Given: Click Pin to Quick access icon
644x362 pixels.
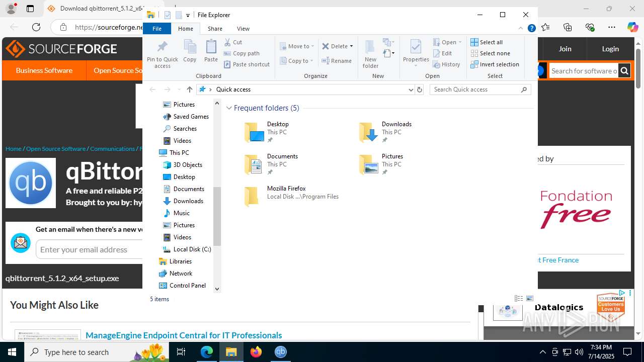Looking at the screenshot, I should (162, 54).
